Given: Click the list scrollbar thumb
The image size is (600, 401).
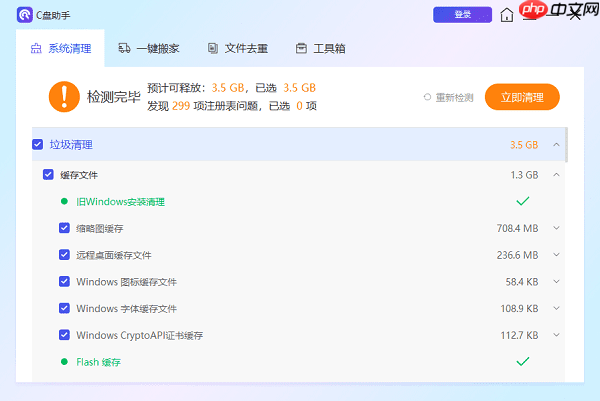Looking at the screenshot, I should 566,145.
